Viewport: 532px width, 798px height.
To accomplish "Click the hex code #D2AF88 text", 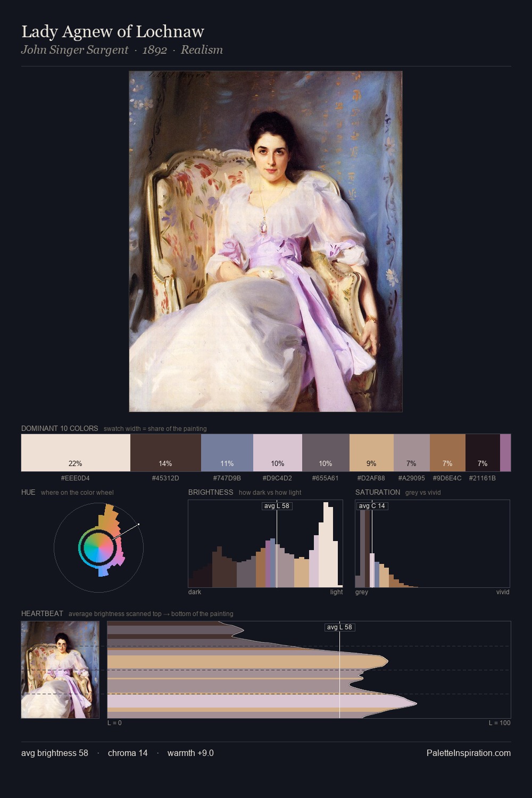I will (371, 478).
